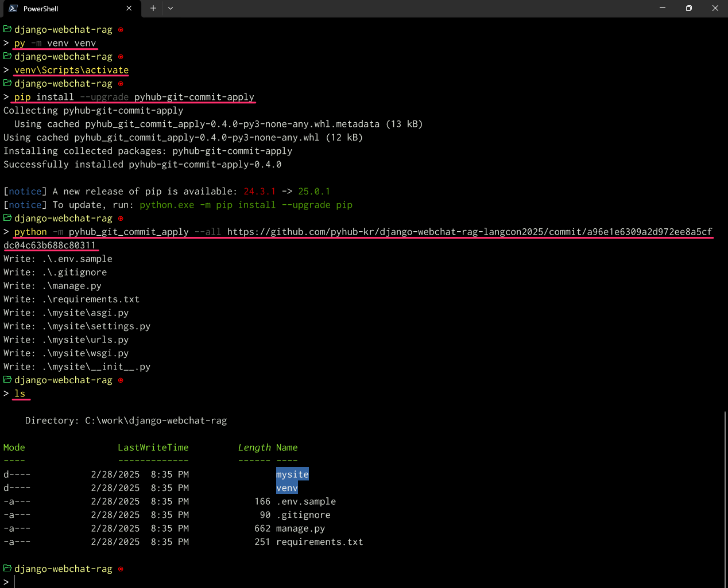Close the PowerShell tab via its X
Screen dimensions: 728x588
(129, 8)
